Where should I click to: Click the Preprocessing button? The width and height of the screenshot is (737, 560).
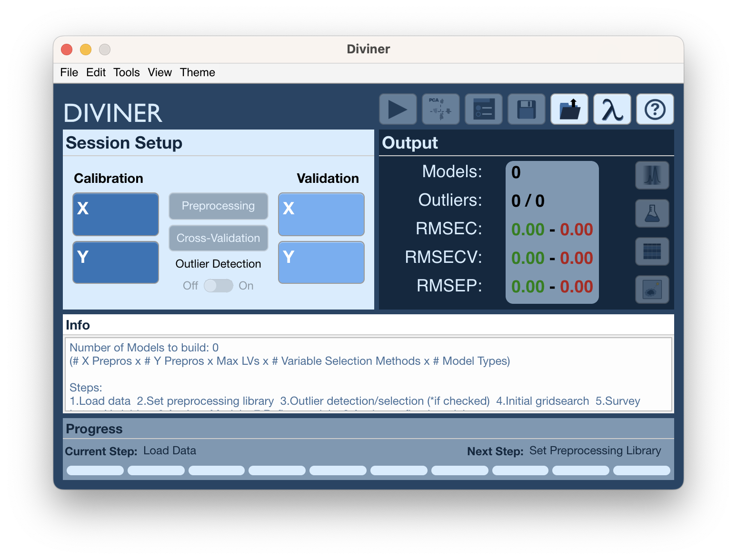pyautogui.click(x=219, y=206)
